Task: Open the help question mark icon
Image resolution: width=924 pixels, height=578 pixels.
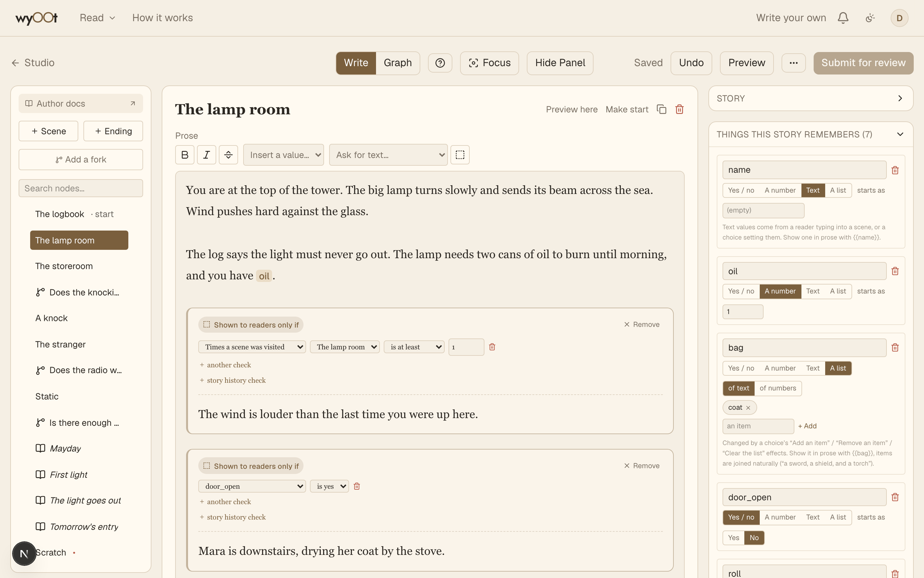Action: (440, 63)
